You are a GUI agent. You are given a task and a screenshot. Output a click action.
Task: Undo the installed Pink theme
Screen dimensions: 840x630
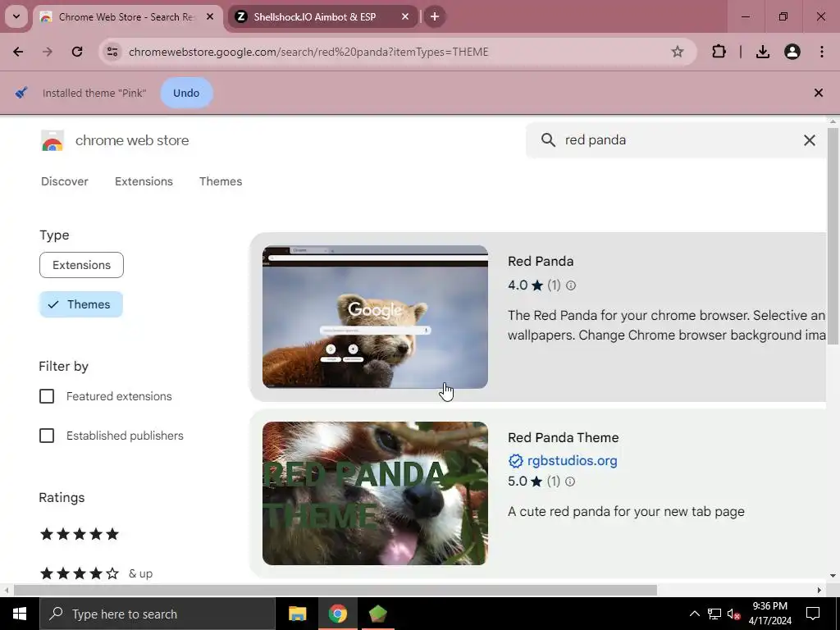(x=186, y=94)
